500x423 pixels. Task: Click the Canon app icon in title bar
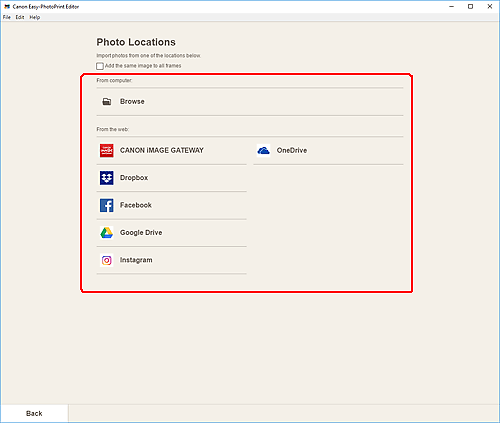[7, 7]
